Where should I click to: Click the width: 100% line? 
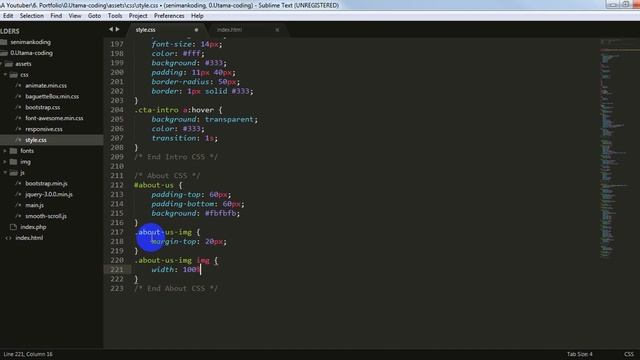(x=176, y=270)
